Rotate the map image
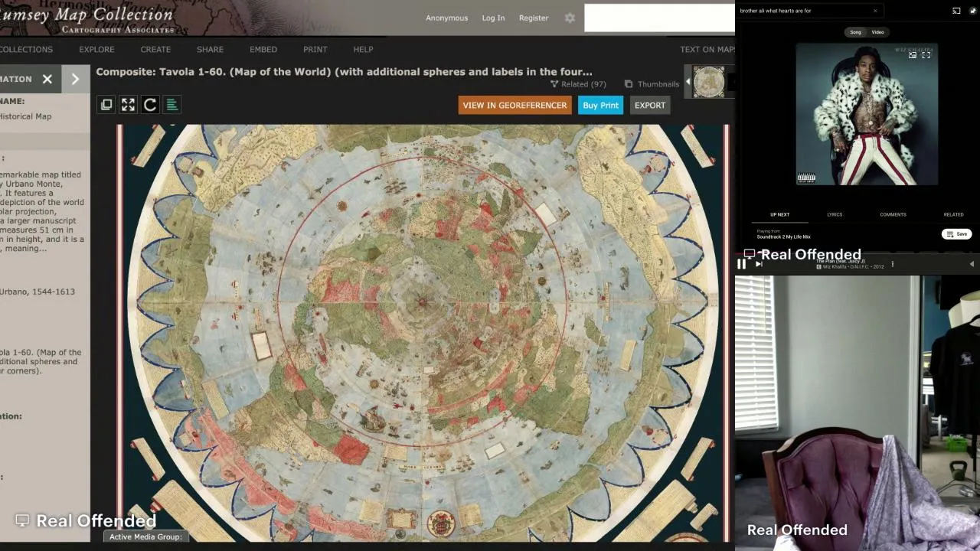This screenshot has width=980, height=551. [150, 105]
